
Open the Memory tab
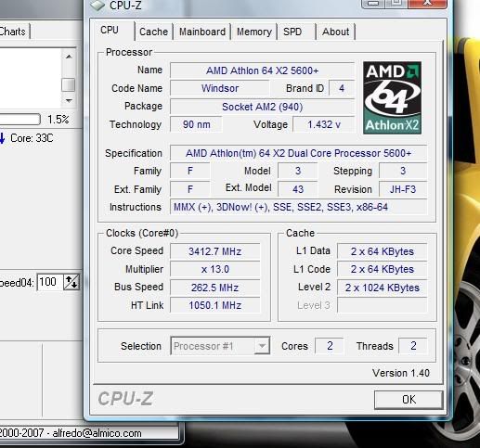click(254, 32)
